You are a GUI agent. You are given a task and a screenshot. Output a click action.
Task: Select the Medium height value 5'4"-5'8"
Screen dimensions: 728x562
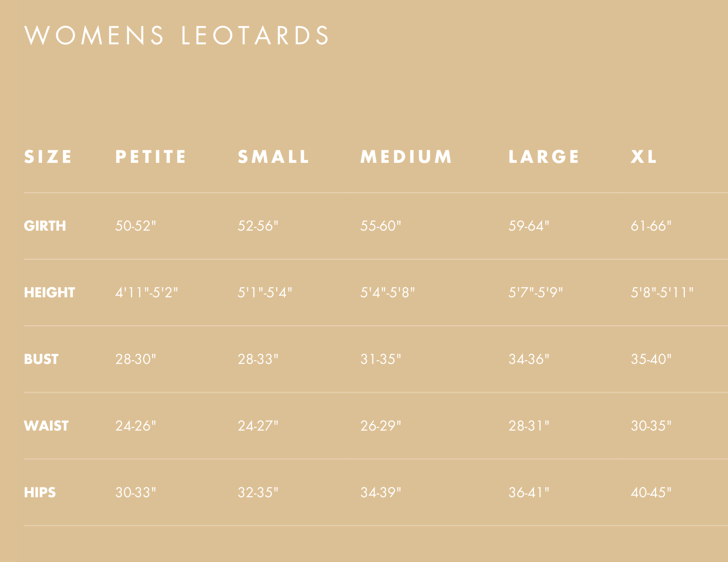pos(387,293)
